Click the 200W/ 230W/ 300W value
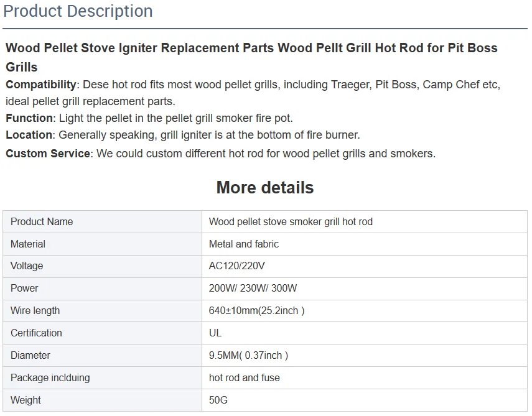532x416 pixels. point(253,288)
